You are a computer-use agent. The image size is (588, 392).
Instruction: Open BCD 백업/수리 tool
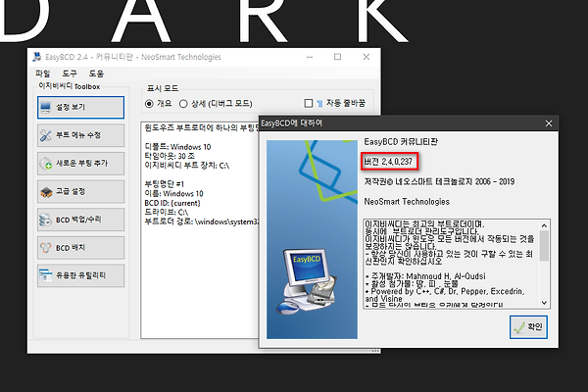(81, 220)
